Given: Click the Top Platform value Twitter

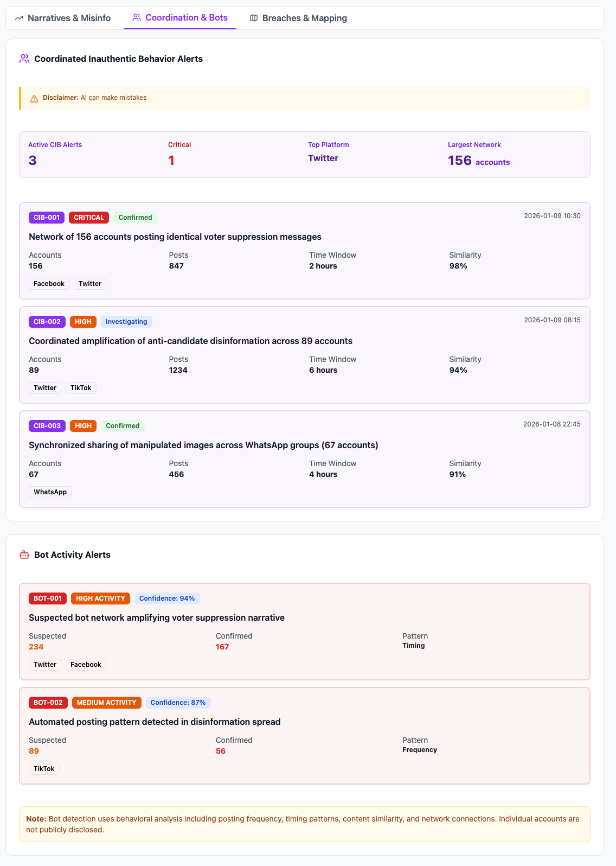Looking at the screenshot, I should pos(323,158).
